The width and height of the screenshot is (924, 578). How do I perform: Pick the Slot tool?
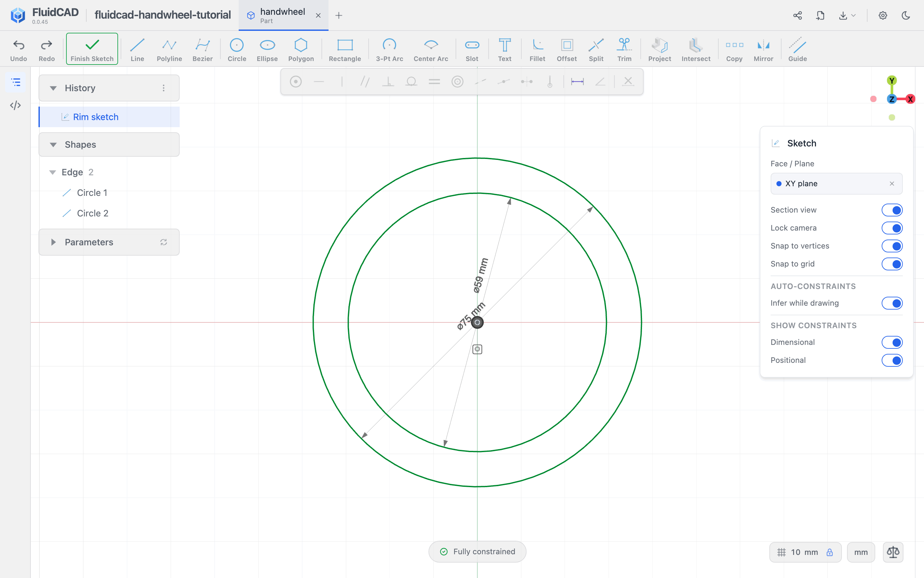(x=472, y=49)
